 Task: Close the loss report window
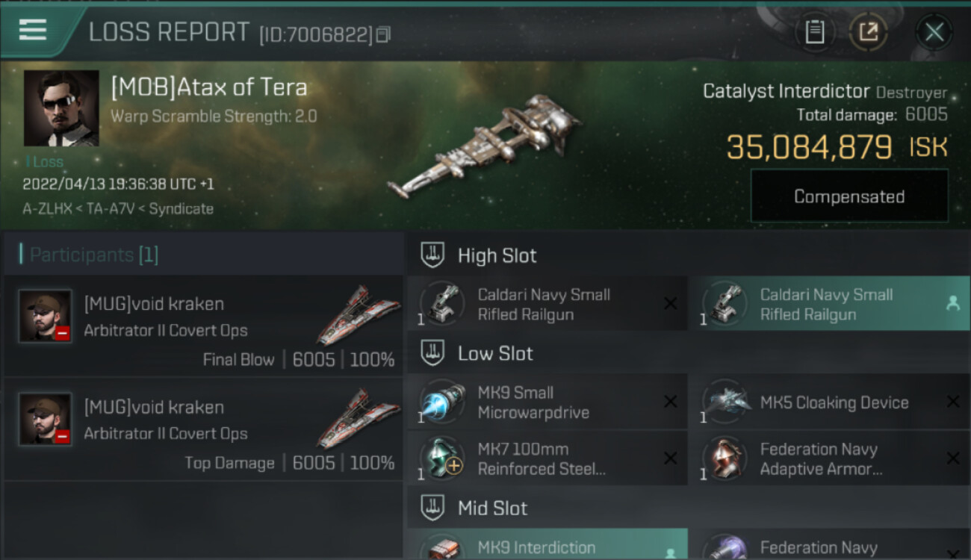point(934,32)
